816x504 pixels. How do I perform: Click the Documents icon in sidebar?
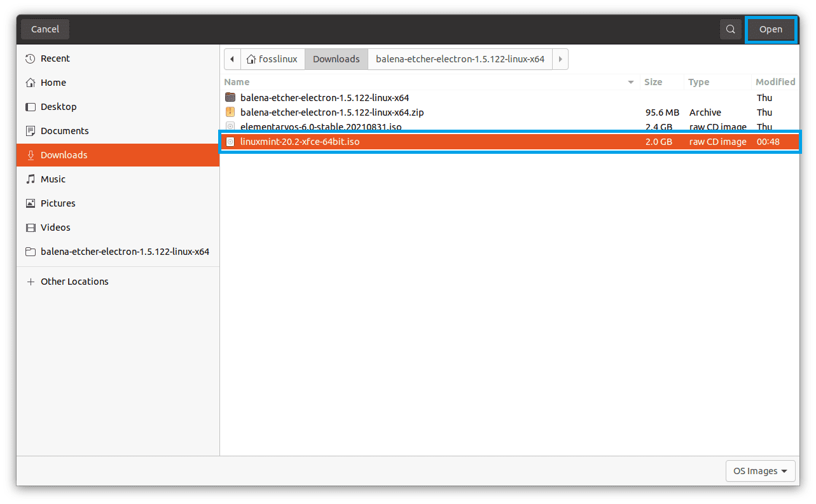tap(30, 131)
